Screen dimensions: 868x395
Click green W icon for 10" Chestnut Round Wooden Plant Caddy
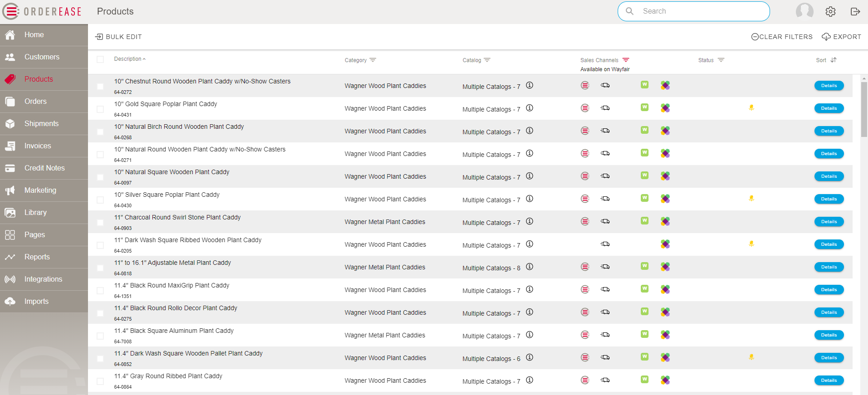tap(644, 85)
